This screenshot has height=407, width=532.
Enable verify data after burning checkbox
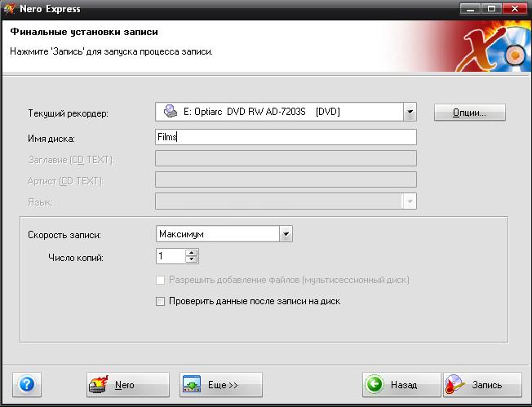161,301
